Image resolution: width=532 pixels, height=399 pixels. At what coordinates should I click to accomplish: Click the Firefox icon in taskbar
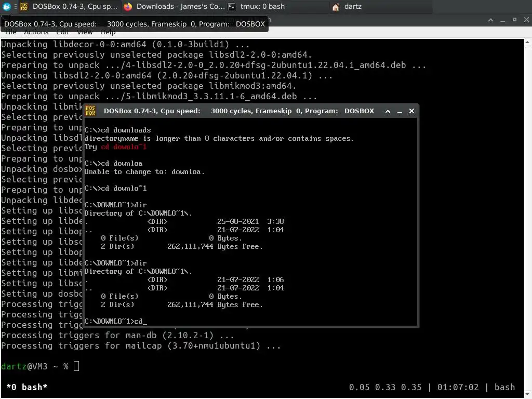click(x=128, y=6)
